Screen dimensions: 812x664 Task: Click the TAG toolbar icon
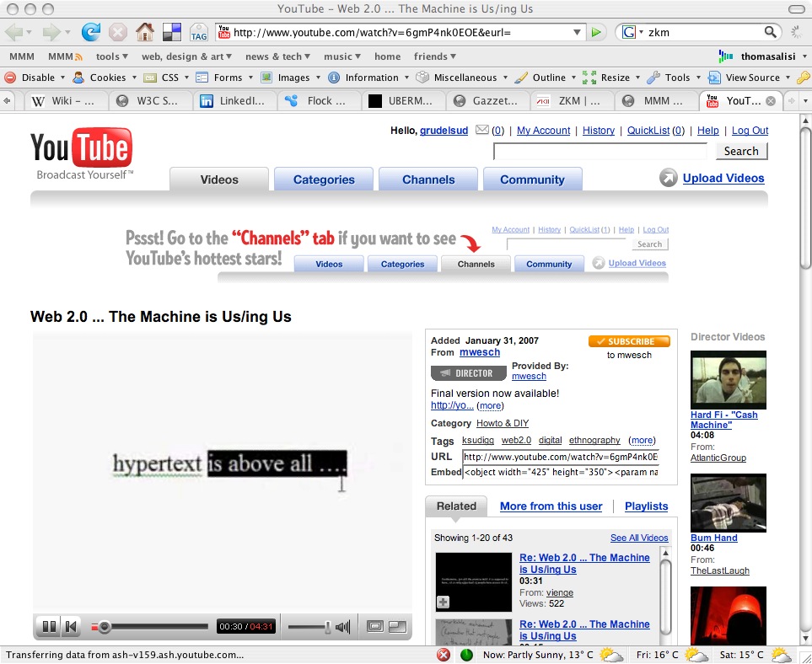[199, 33]
